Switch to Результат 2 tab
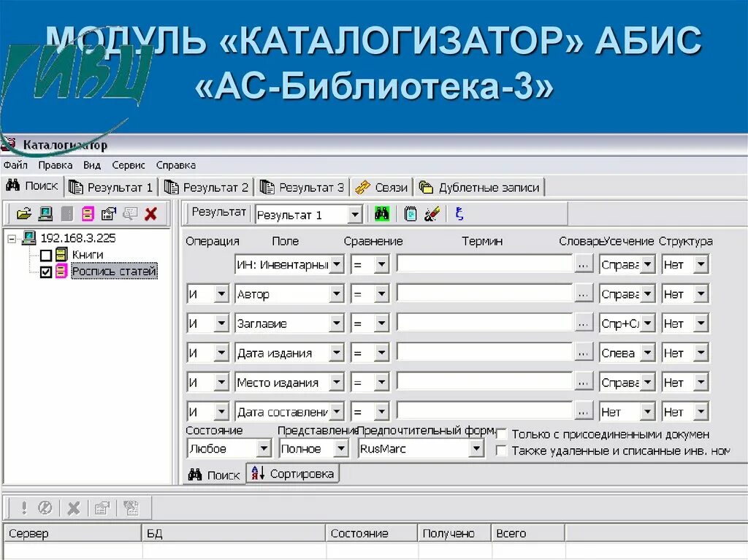Viewport: 748px width, 560px height. point(206,188)
